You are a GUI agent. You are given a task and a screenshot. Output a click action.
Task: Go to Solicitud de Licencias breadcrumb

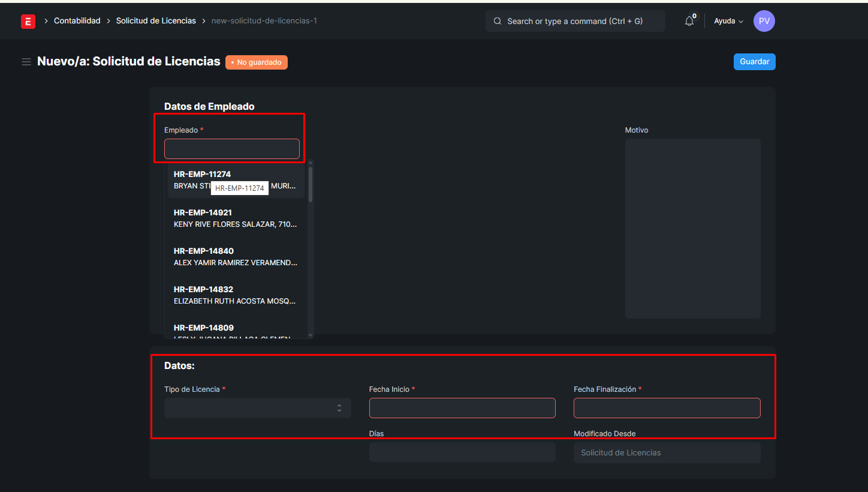156,21
